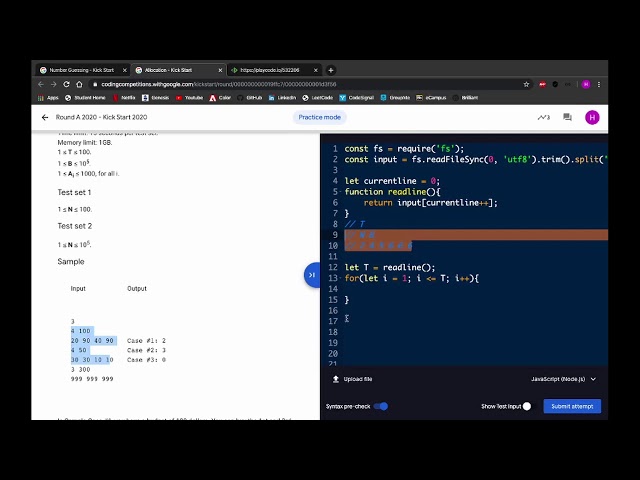The image size is (640, 480).
Task: Go to the browser Home page icon
Action: pos(79,84)
